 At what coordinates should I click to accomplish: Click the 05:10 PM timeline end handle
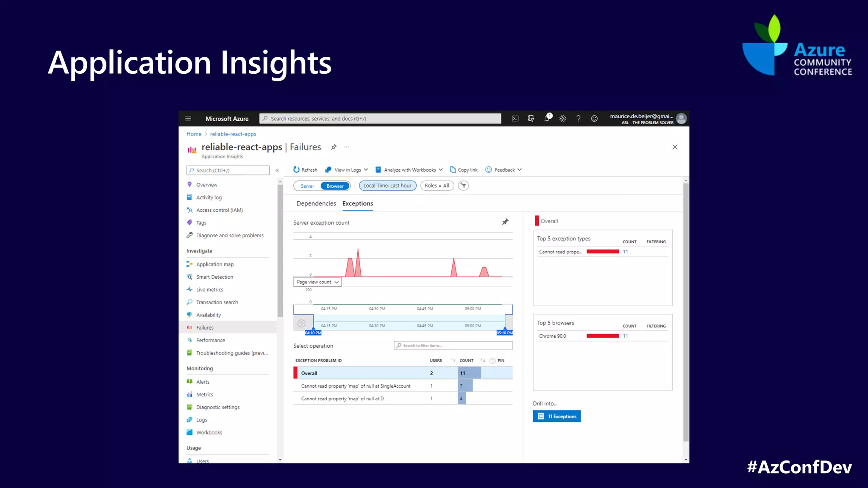click(x=504, y=333)
